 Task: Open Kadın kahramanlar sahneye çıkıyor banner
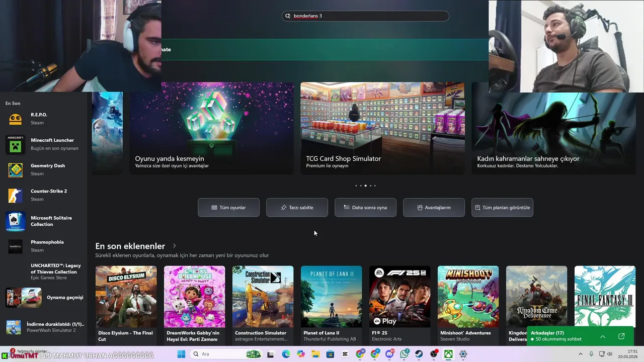click(x=553, y=128)
